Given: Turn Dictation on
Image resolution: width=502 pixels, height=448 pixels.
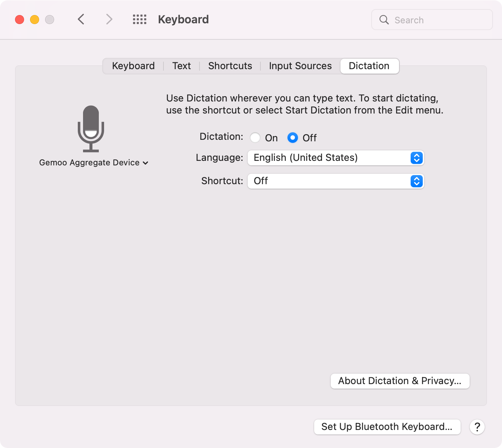Looking at the screenshot, I should [x=255, y=138].
